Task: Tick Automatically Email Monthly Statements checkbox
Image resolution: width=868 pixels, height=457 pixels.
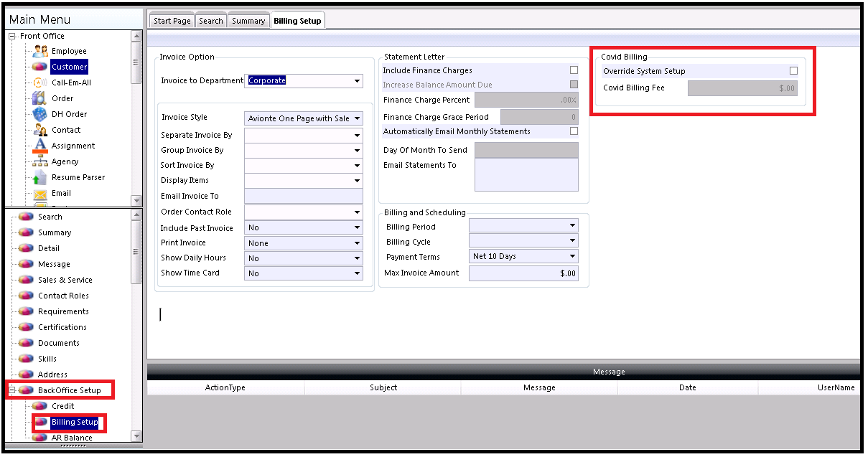Action: point(574,131)
